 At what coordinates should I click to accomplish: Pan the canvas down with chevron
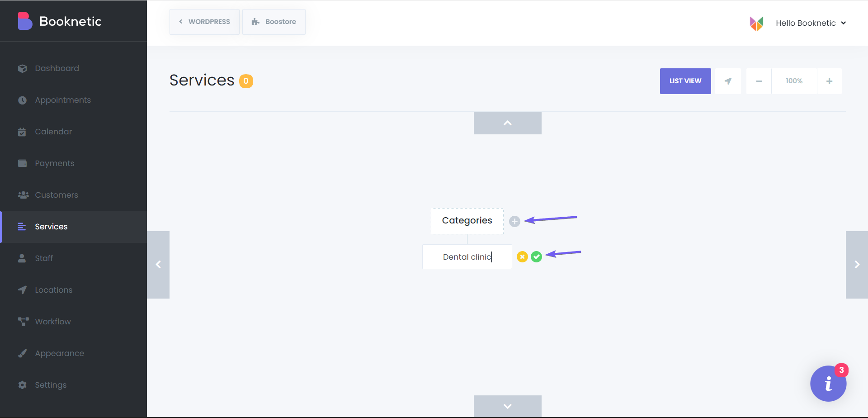pos(508,406)
